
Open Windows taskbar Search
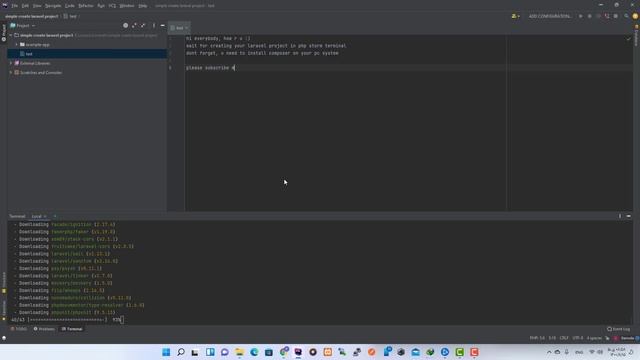click(x=181, y=352)
